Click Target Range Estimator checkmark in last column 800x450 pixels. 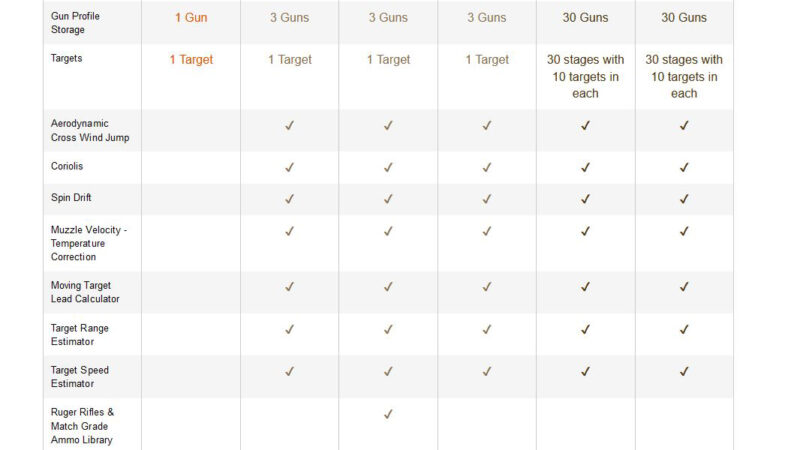coord(684,329)
